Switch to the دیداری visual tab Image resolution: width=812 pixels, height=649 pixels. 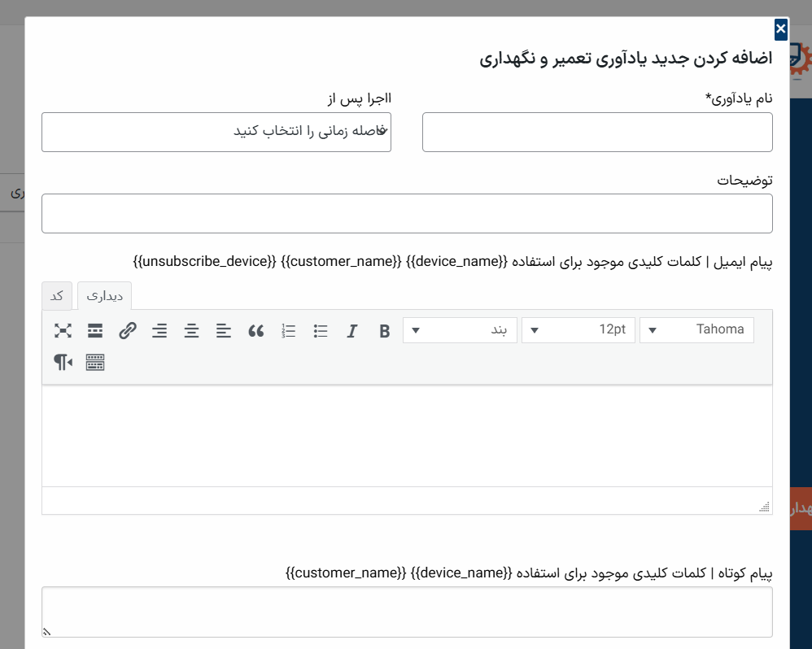pyautogui.click(x=105, y=296)
